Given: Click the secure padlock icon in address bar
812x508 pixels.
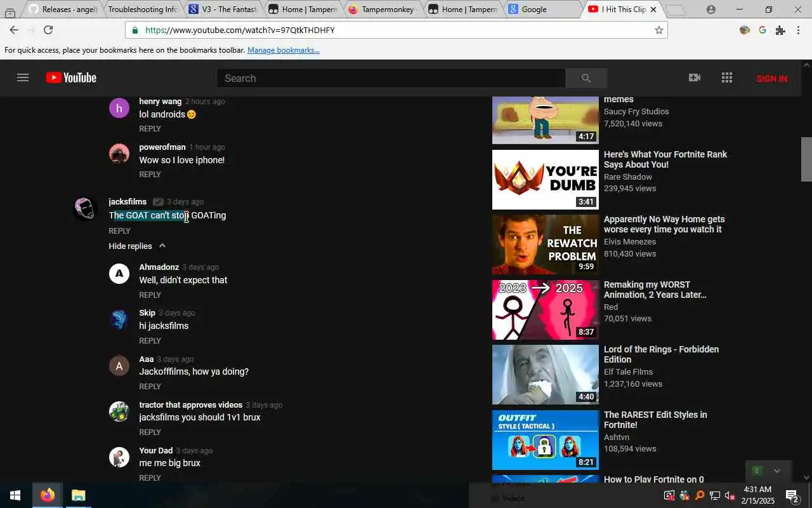Looking at the screenshot, I should (134, 30).
